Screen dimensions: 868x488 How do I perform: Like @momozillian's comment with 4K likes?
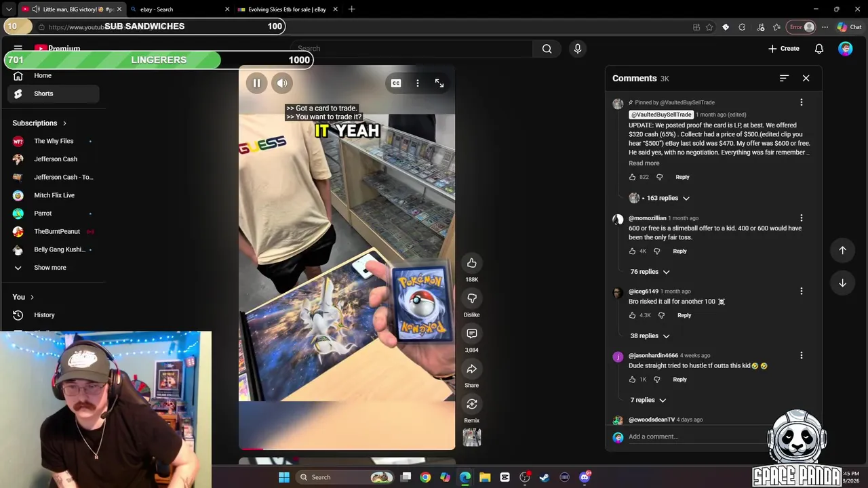633,251
